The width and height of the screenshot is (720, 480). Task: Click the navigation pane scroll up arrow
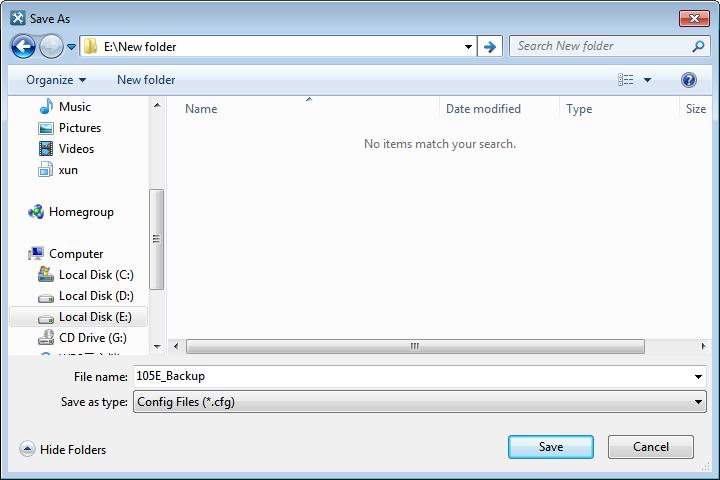coord(157,105)
